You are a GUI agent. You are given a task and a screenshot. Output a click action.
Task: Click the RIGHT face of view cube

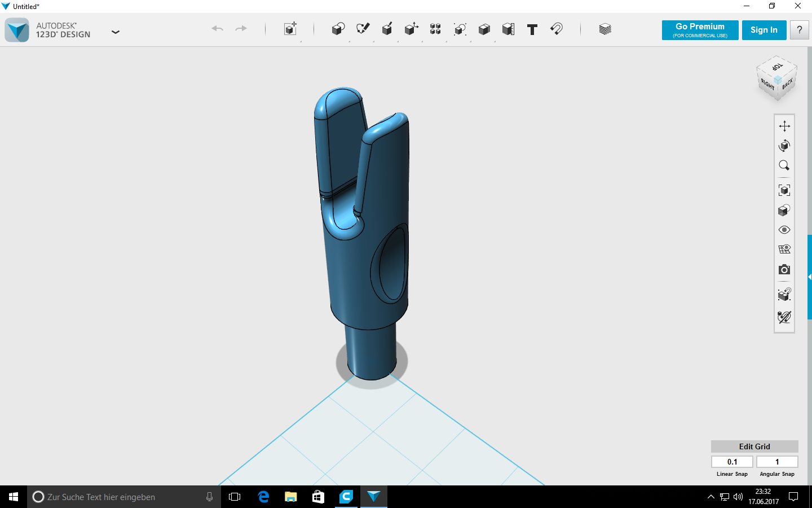tap(767, 85)
